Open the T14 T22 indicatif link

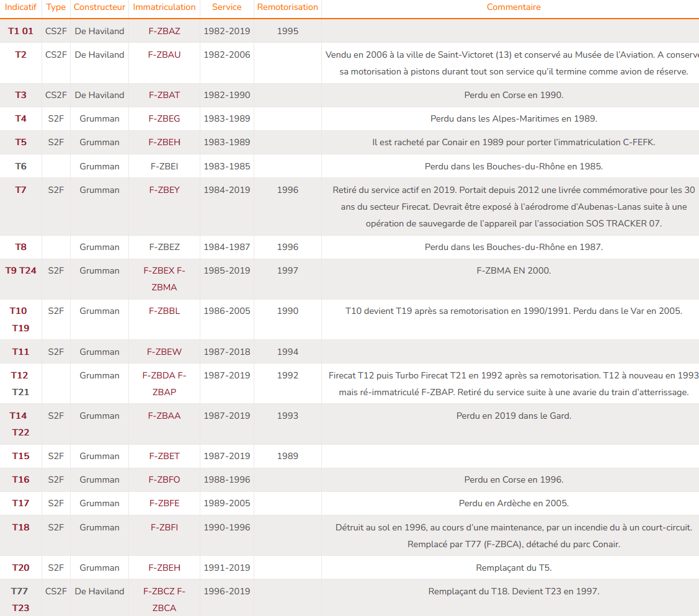tap(20, 424)
